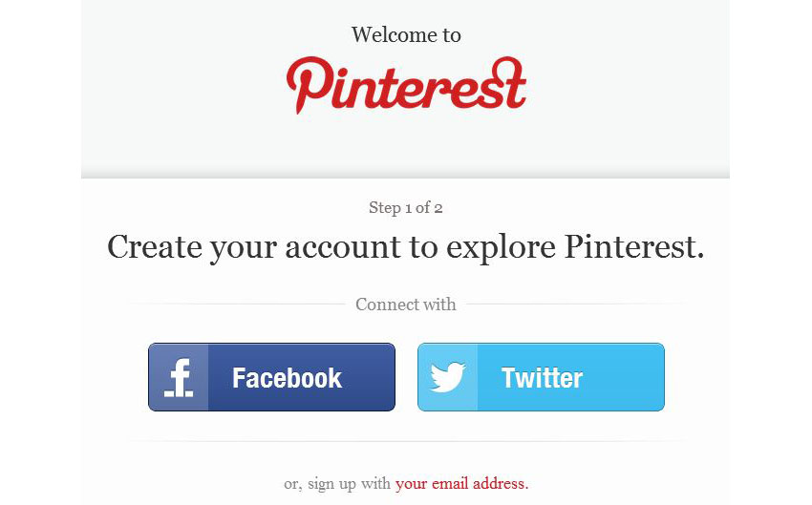
Task: Click the divider line below social buttons
Action: [407, 441]
